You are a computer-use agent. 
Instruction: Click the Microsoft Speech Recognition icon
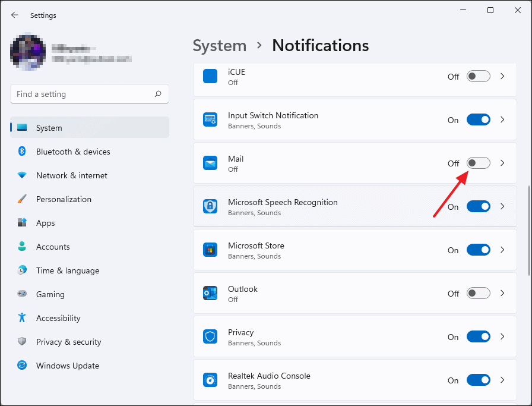[210, 206]
